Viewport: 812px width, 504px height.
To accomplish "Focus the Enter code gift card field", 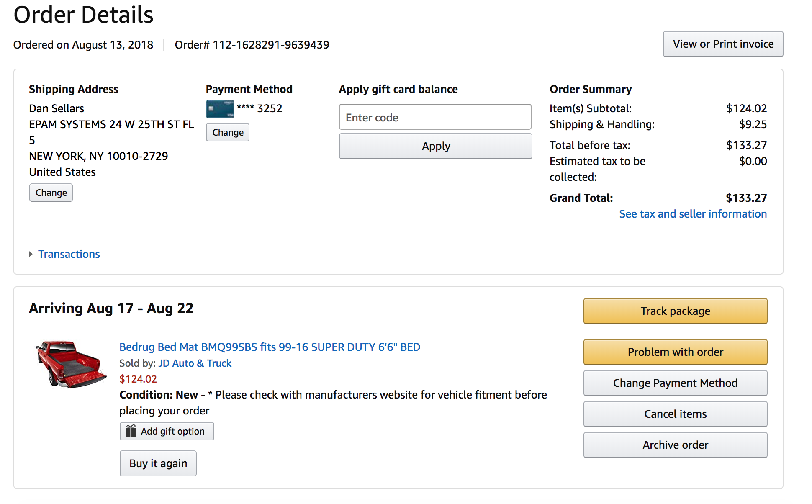I will tap(435, 117).
